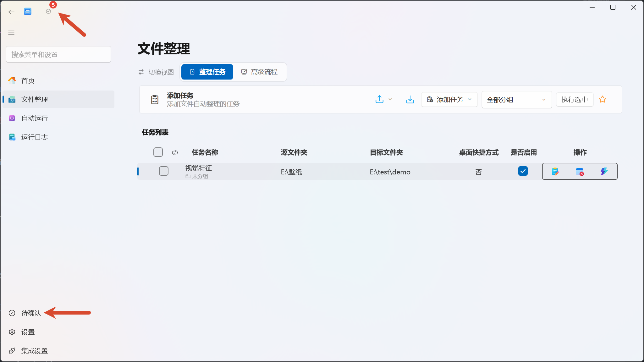This screenshot has width=644, height=362.
Task: Toggle the hamburger navigation menu
Action: click(11, 33)
